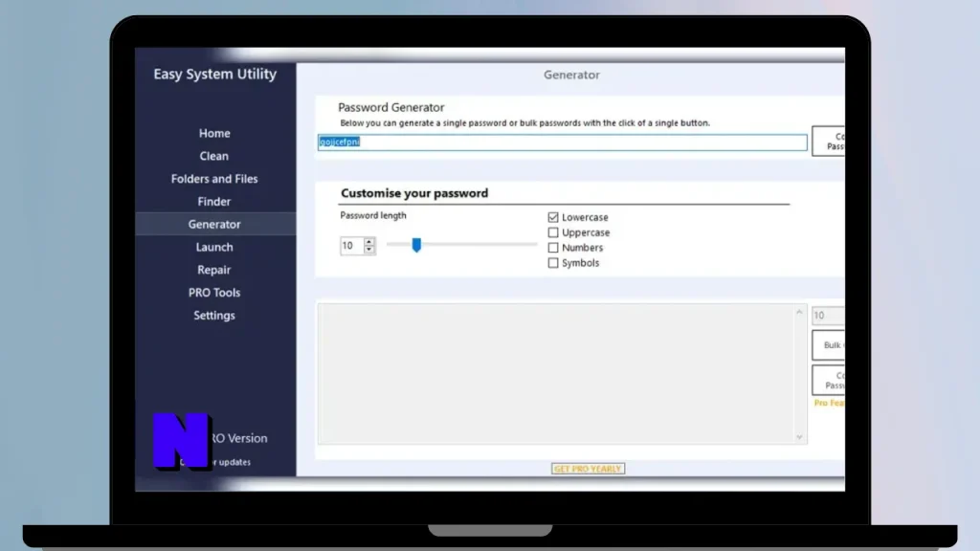Screen dimensions: 980x551
Task: Go to the Clean section
Action: [x=213, y=156]
